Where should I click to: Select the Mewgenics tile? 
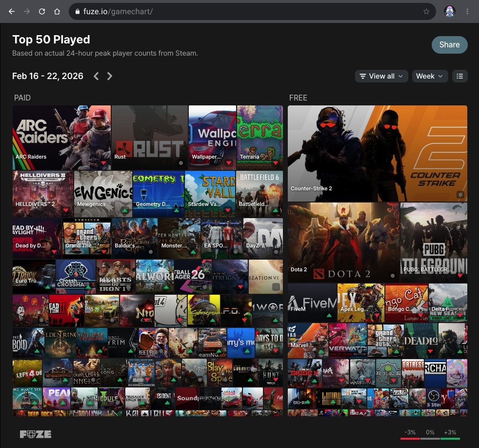pyautogui.click(x=103, y=194)
